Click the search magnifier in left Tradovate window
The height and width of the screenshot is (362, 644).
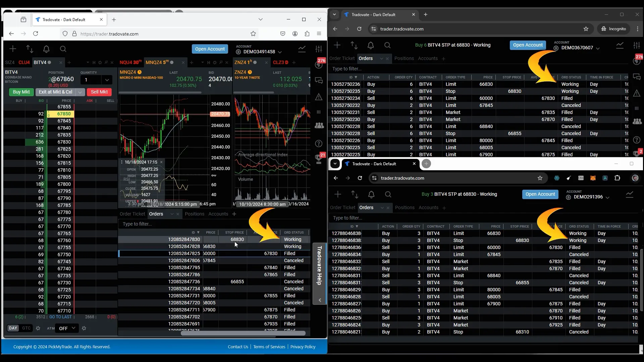(63, 49)
